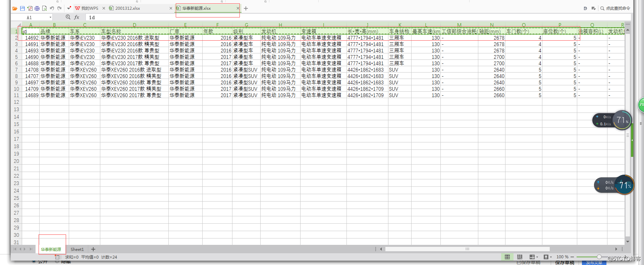Go to next sheet navigation arrow

point(25,249)
